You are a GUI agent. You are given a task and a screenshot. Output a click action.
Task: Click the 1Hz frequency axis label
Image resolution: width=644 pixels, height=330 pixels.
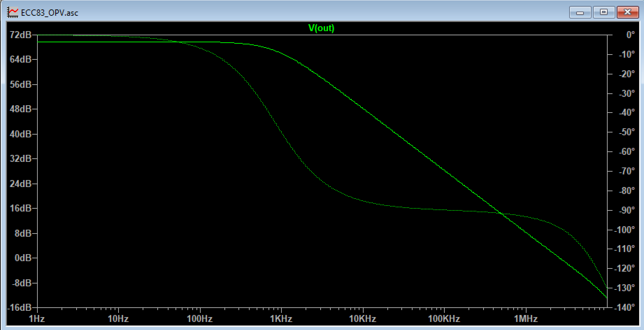(37, 319)
